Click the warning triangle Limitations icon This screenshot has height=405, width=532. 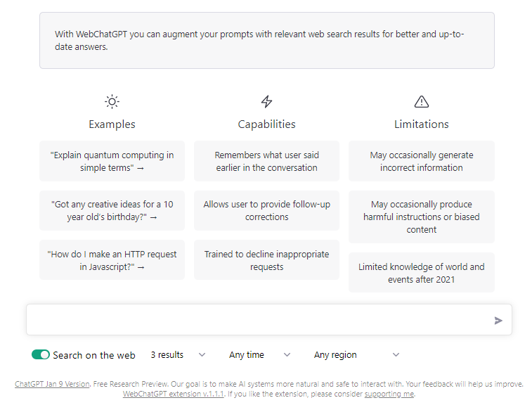422,102
